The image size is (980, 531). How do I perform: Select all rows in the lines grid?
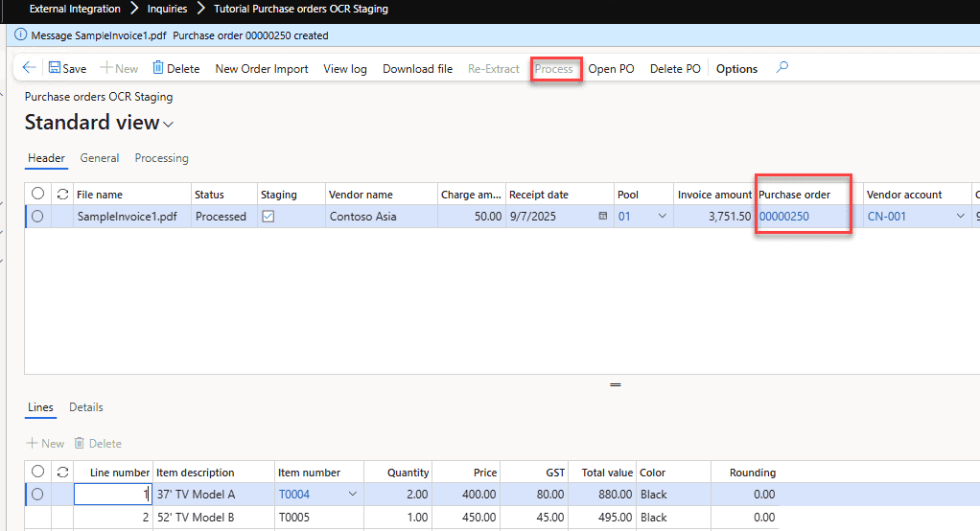click(x=37, y=472)
